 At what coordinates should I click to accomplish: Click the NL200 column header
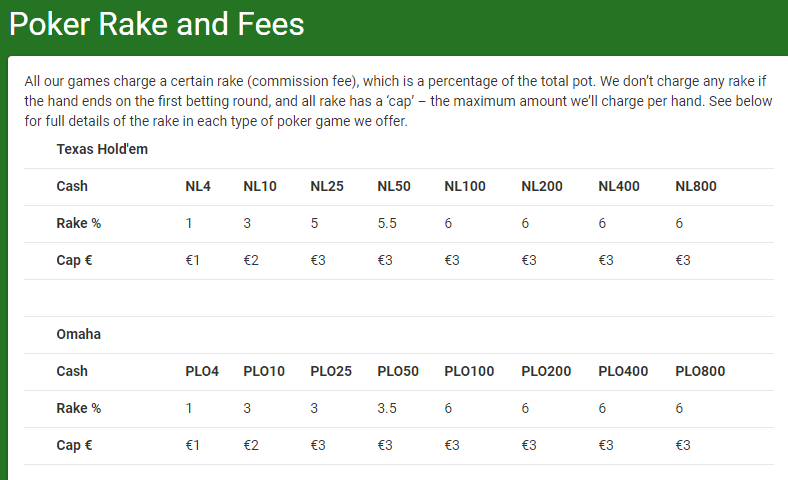(x=542, y=186)
